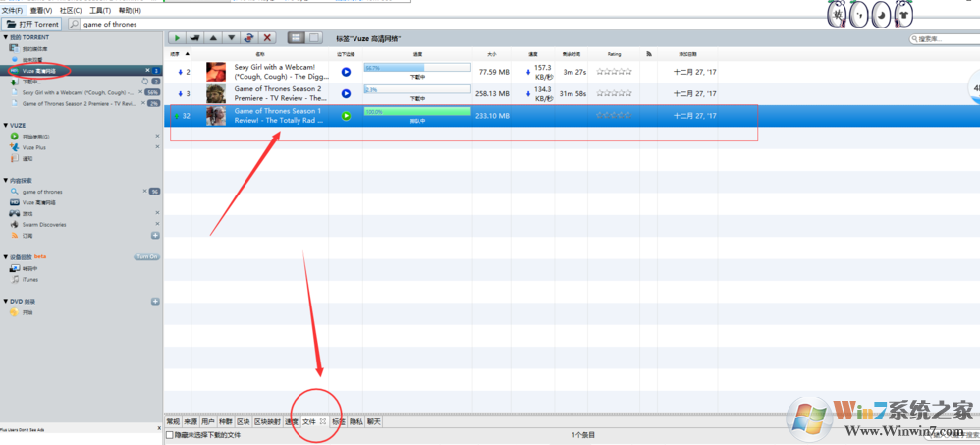Collapse the 内容探索 sidebar section

click(6, 180)
